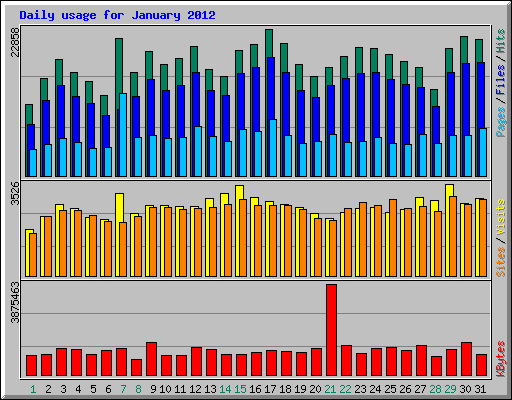Select the orange Sites bar for day 25
512x400 pixels.
click(x=393, y=238)
